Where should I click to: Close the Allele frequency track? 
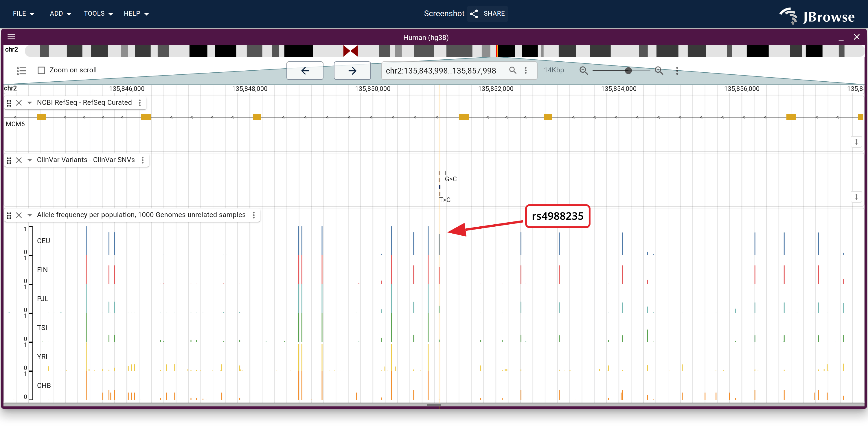(19, 215)
